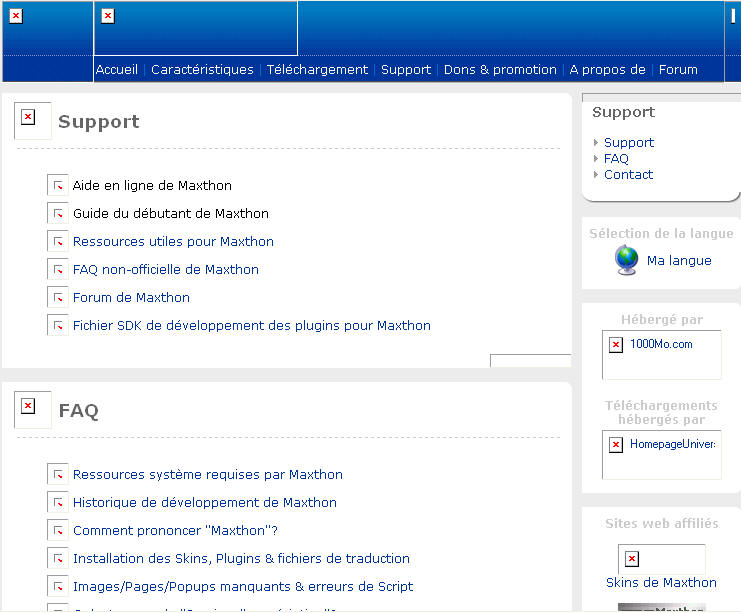Open Guide du débutant de Maxthon
The width and height of the screenshot is (741, 613).
pyautogui.click(x=171, y=213)
